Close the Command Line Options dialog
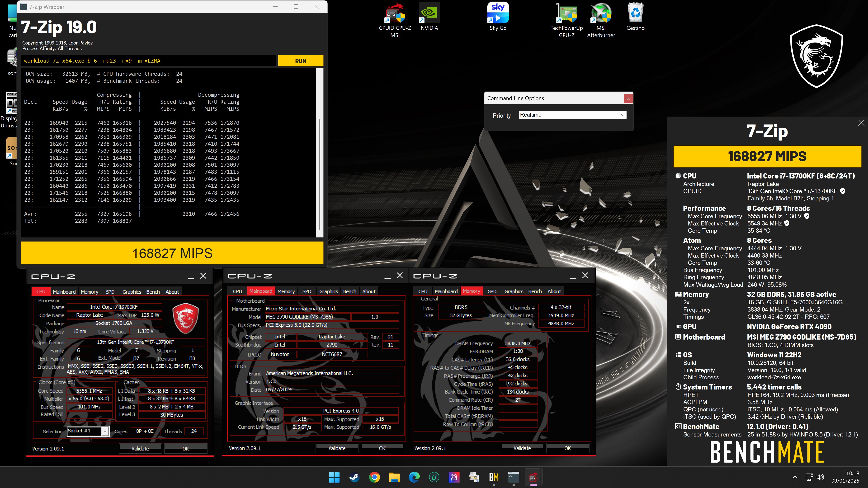The image size is (868, 488). 628,99
